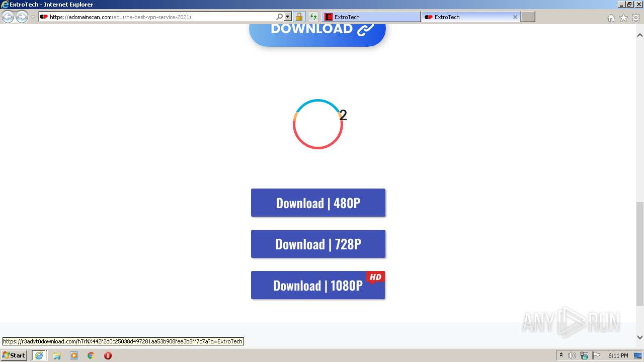Click the volume speaker tray icon
644x362 pixels.
(572, 355)
